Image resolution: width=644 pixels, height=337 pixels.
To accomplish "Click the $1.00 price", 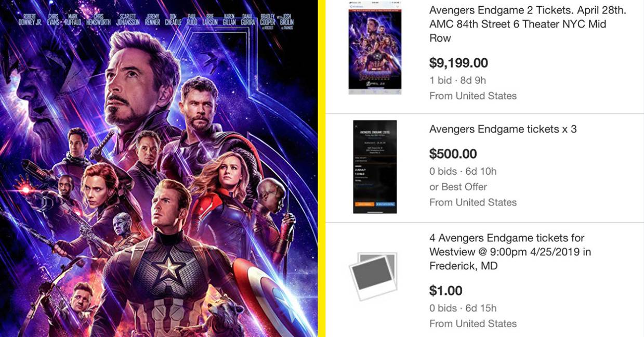I will 445,291.
